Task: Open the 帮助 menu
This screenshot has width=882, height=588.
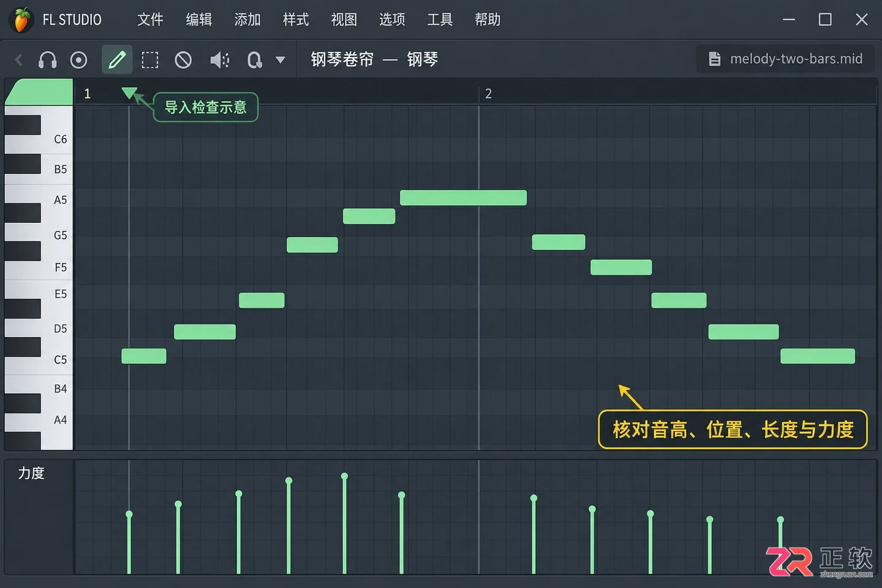Action: coord(488,20)
